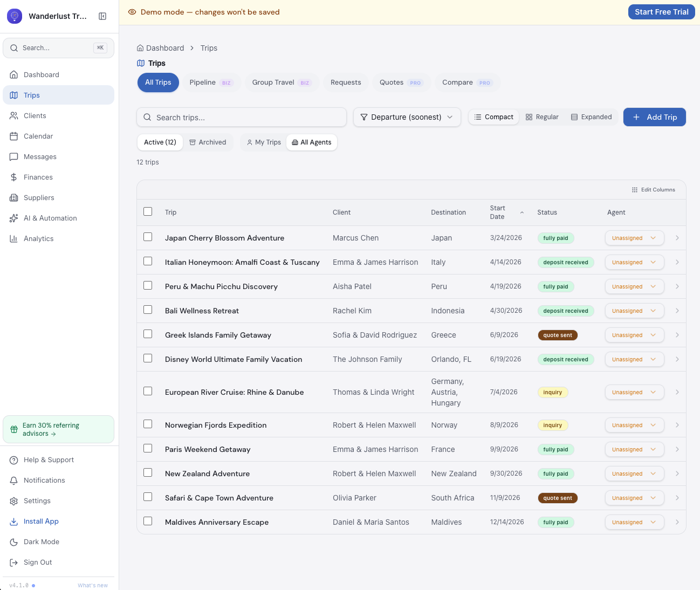The width and height of the screenshot is (700, 590).
Task: Open the Analytics chart icon
Action: click(14, 239)
